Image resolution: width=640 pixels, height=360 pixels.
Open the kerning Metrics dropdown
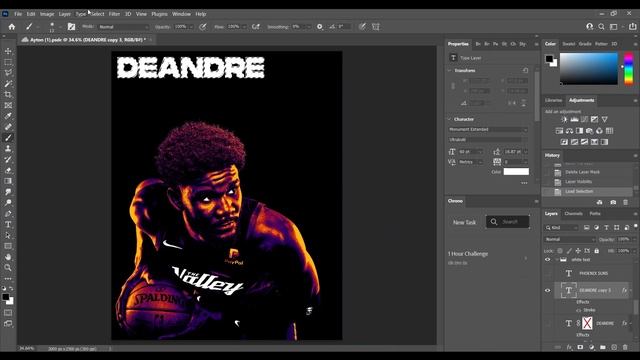coord(471,162)
